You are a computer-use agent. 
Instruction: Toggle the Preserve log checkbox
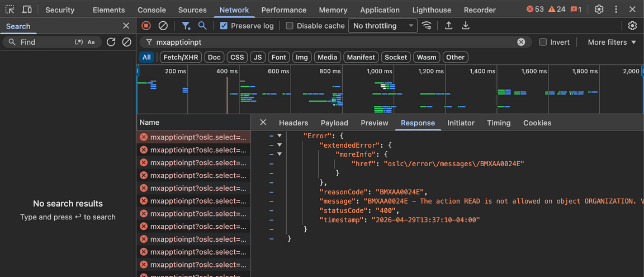(x=224, y=26)
